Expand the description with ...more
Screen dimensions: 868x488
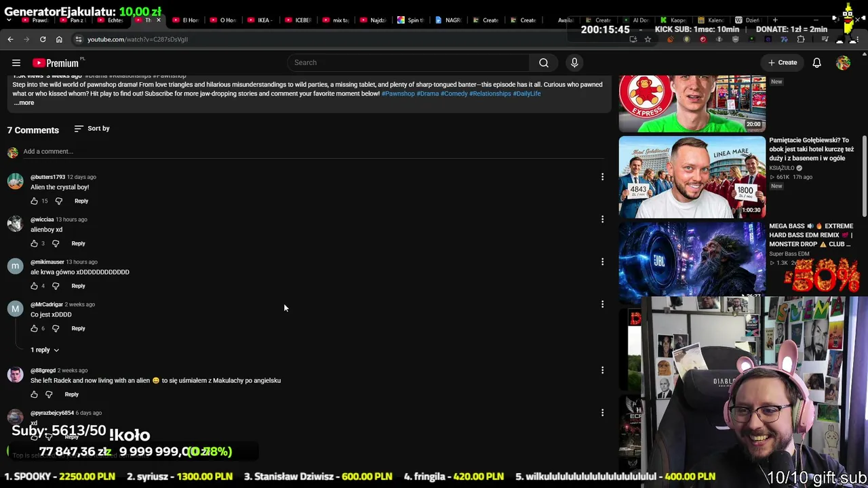click(23, 103)
